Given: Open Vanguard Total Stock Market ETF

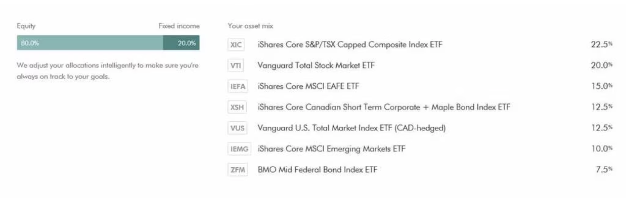Looking at the screenshot, I should pos(316,66).
